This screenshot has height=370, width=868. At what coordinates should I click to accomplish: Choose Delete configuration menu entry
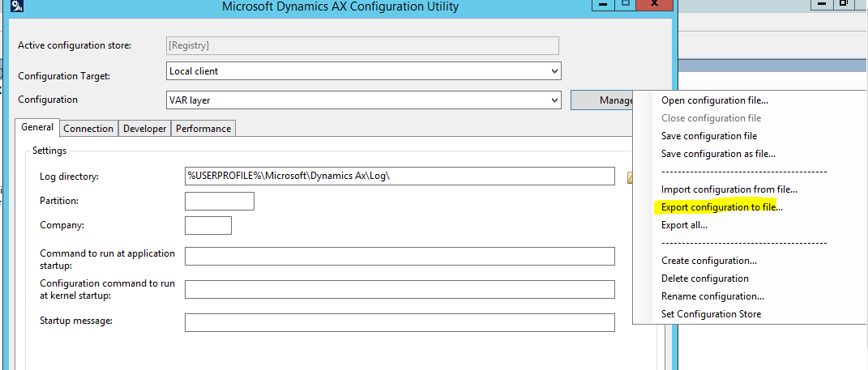point(705,279)
